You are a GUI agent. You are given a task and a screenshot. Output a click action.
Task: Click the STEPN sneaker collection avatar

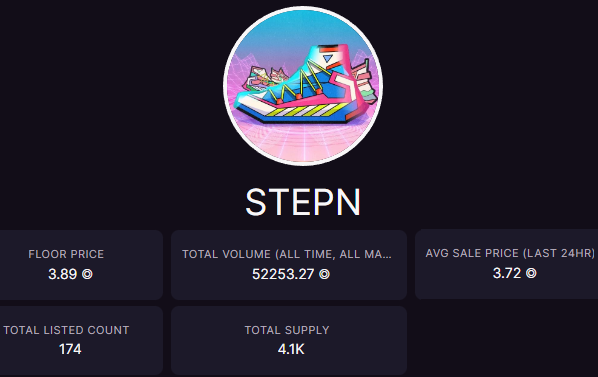(x=303, y=86)
